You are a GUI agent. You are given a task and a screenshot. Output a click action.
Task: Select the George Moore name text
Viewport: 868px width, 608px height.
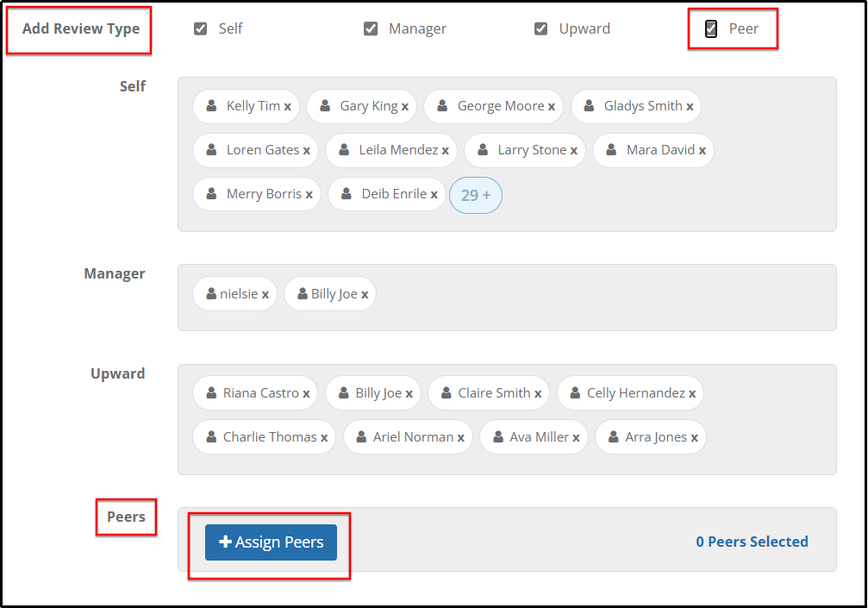click(x=501, y=106)
